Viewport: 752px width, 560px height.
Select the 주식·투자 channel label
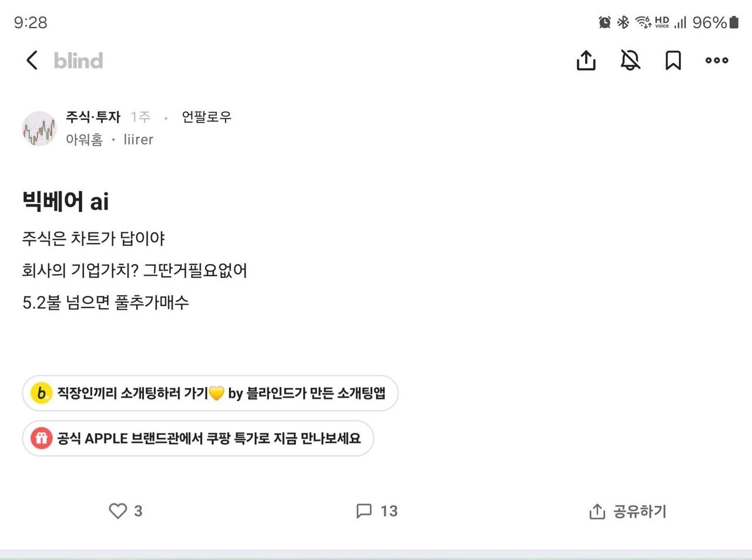pyautogui.click(x=93, y=117)
